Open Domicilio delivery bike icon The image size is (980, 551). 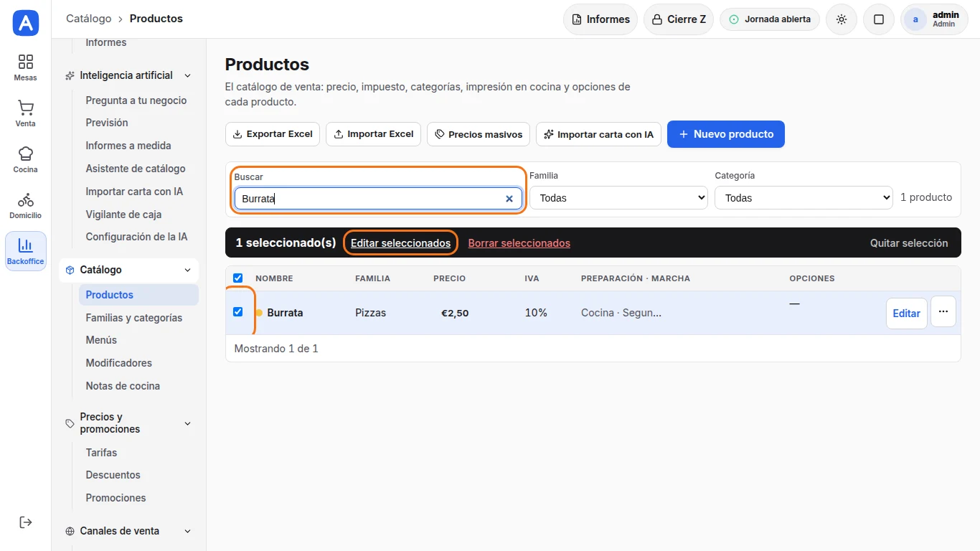click(26, 205)
